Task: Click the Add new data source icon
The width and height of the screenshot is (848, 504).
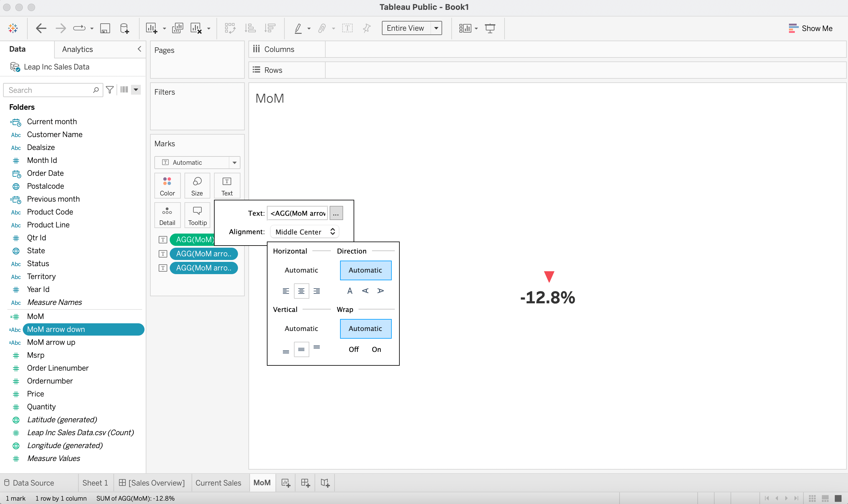Action: point(124,28)
